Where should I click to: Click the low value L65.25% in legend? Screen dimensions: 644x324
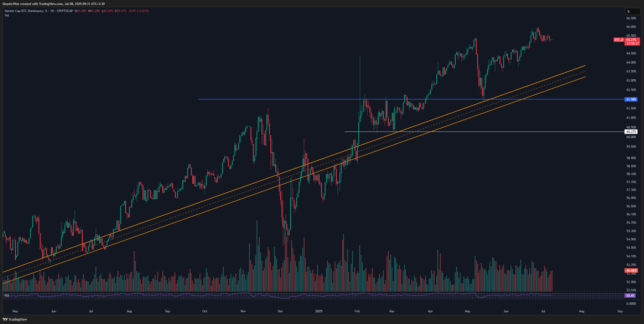[107, 11]
